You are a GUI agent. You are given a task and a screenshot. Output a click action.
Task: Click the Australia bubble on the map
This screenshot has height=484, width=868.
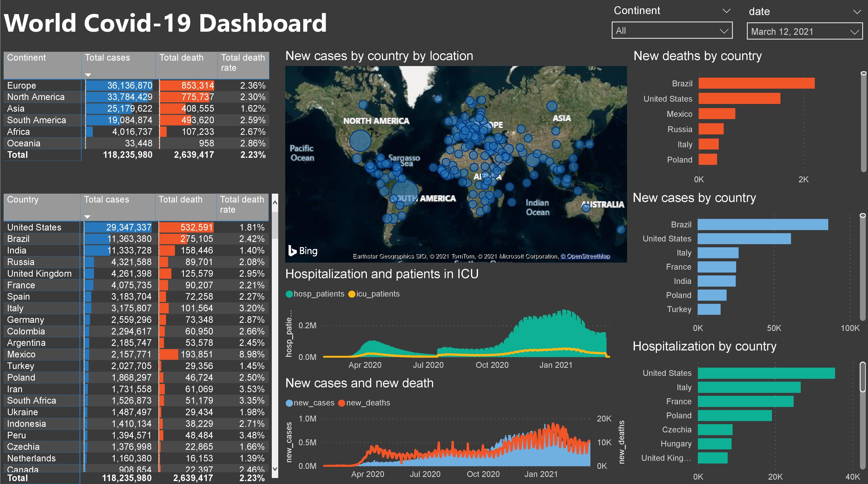(586, 208)
